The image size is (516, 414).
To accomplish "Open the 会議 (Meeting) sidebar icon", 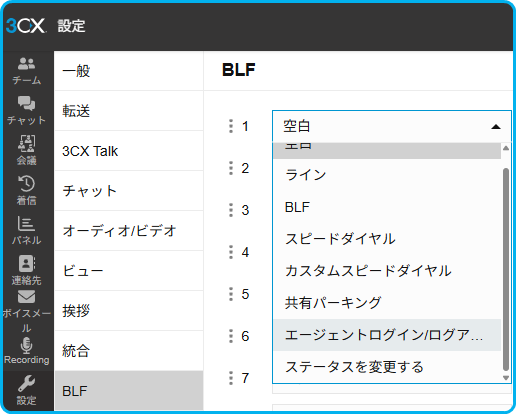I will pyautogui.click(x=26, y=151).
